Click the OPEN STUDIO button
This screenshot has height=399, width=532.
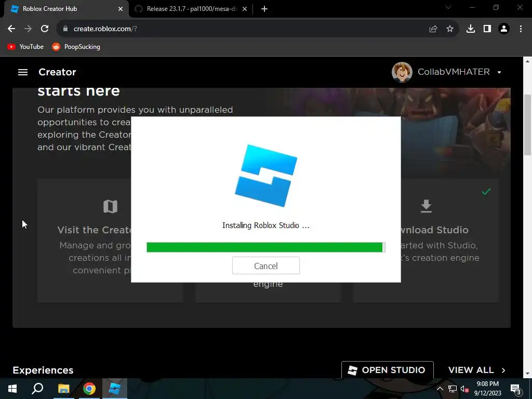coord(388,370)
